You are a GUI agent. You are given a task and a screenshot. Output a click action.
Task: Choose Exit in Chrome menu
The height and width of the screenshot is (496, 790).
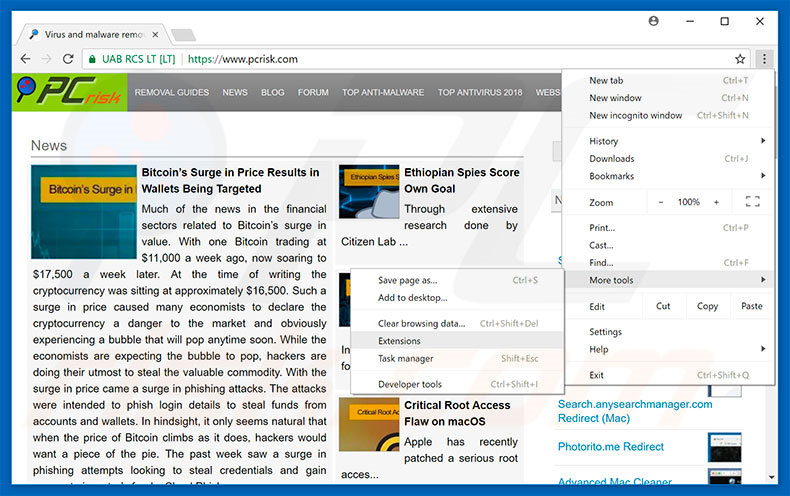pos(668,375)
